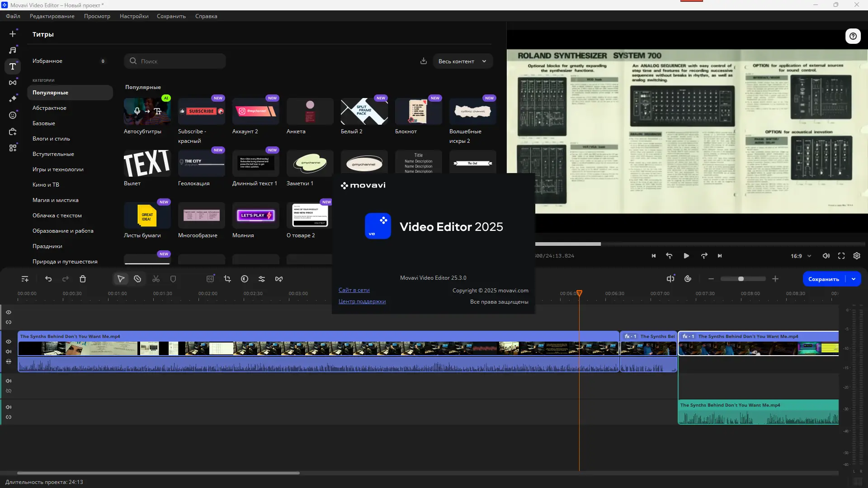Open the Редактирование menu
868x488 pixels.
pos(52,16)
